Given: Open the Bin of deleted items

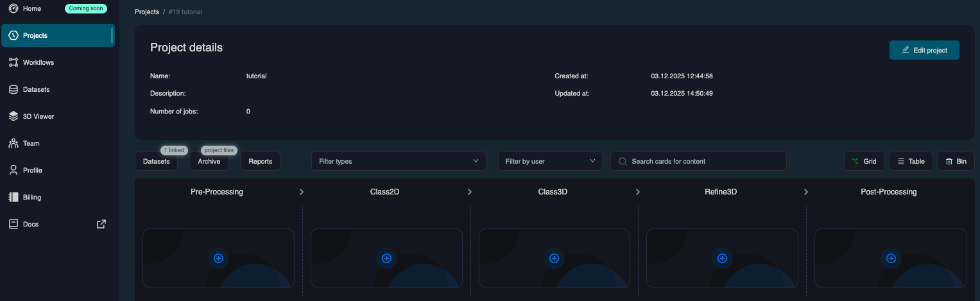Looking at the screenshot, I should click(956, 161).
